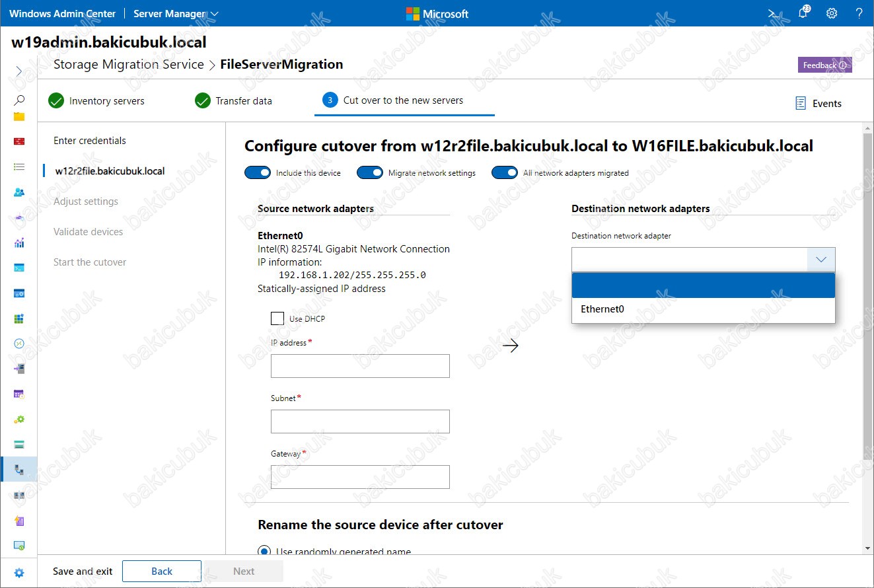The height and width of the screenshot is (588, 874).
Task: Open the Network tool icon
Action: pyautogui.click(x=19, y=217)
